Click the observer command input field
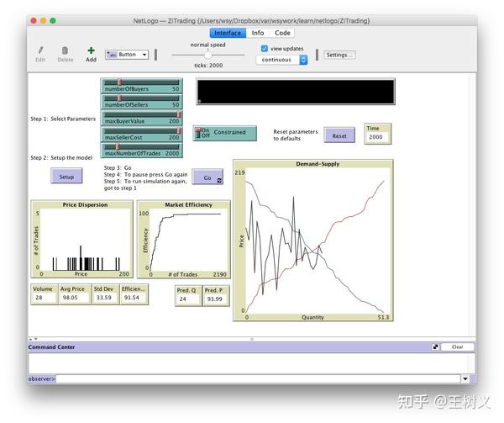Image resolution: width=504 pixels, height=423 pixels. 259,379
